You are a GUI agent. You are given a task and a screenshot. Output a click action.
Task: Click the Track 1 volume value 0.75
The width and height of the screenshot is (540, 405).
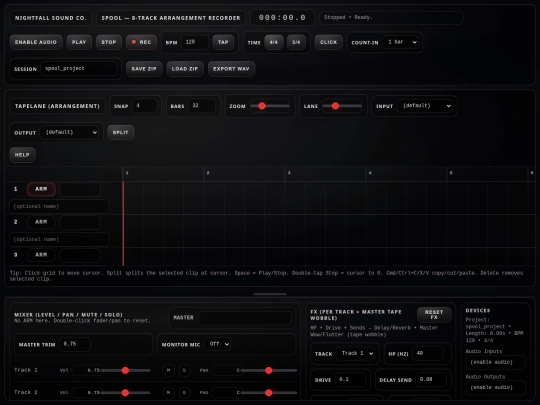coord(87,371)
